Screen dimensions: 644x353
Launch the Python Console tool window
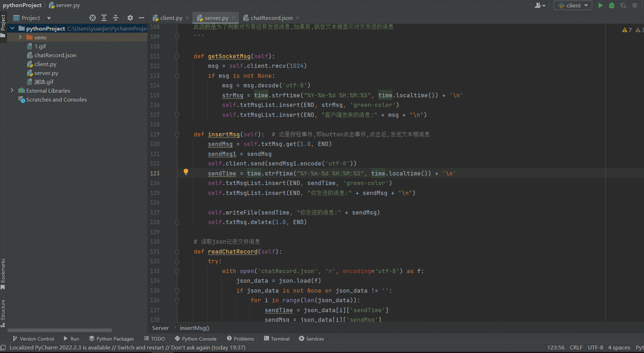coord(196,339)
